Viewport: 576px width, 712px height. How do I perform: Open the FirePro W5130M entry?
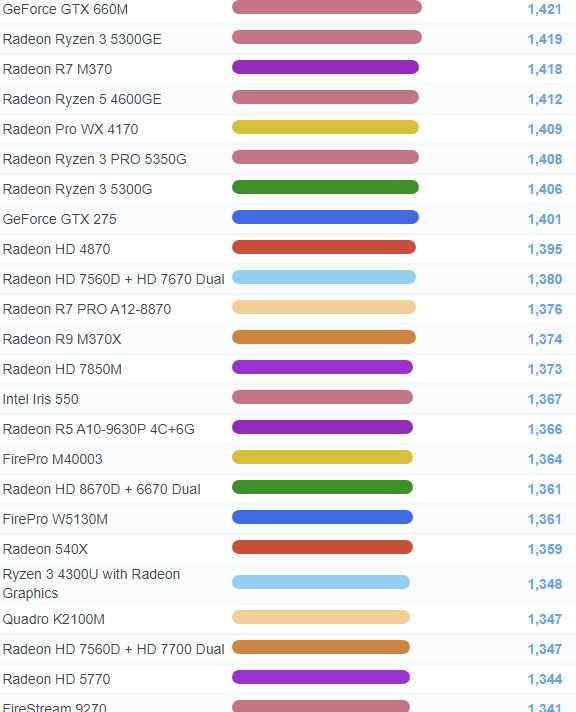(55, 519)
